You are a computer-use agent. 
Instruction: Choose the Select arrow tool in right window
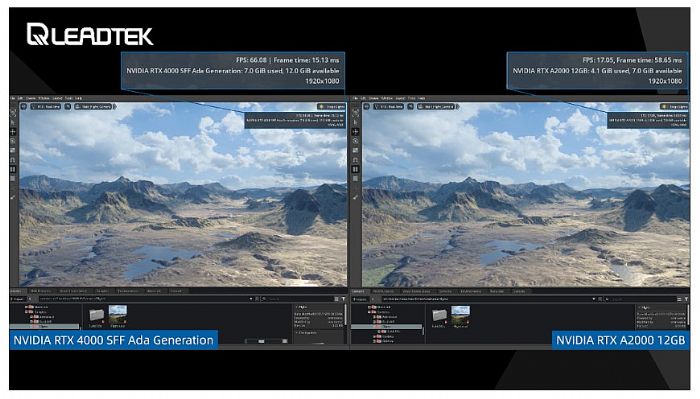(x=355, y=122)
